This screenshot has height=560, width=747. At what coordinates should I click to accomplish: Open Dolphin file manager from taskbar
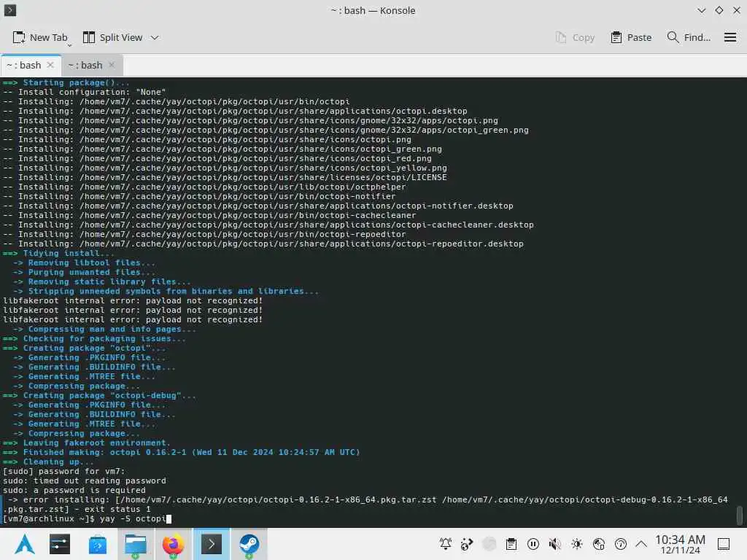point(136,544)
